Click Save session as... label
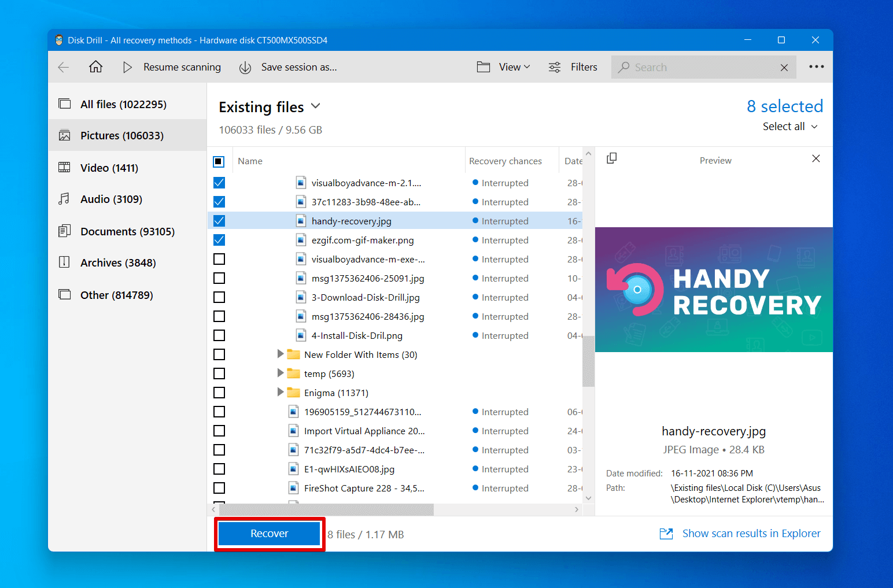The width and height of the screenshot is (893, 588). (x=299, y=67)
